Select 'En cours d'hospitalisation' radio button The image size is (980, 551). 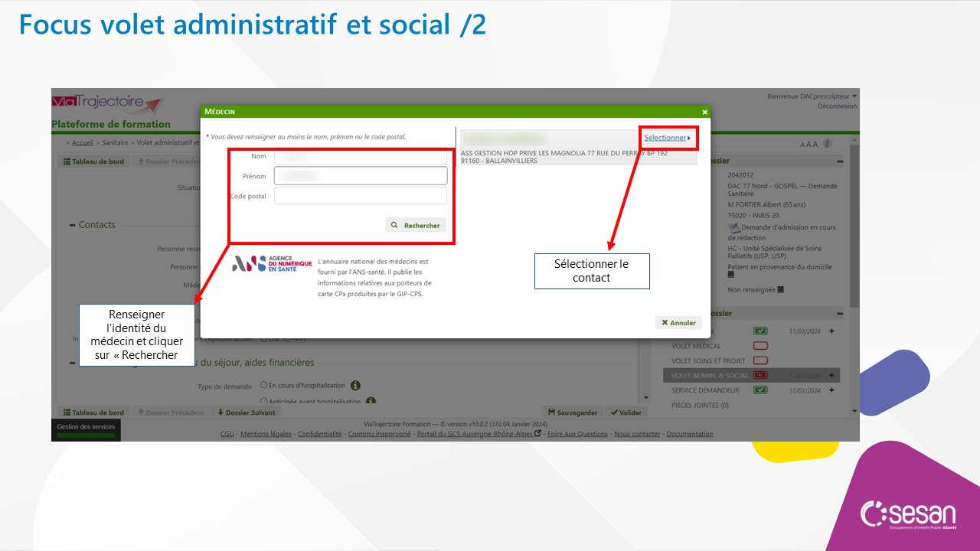click(263, 386)
